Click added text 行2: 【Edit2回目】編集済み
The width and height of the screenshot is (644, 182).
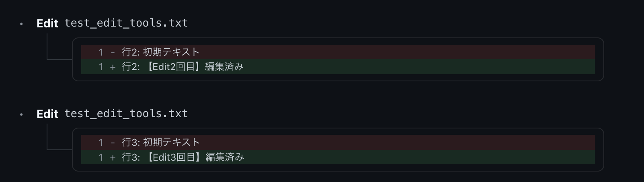tap(183, 66)
